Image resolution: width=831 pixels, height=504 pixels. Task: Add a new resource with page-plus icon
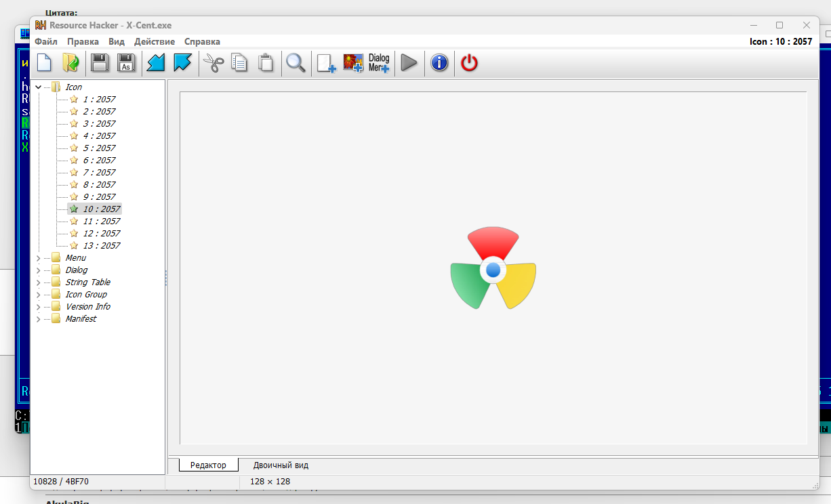[327, 63]
